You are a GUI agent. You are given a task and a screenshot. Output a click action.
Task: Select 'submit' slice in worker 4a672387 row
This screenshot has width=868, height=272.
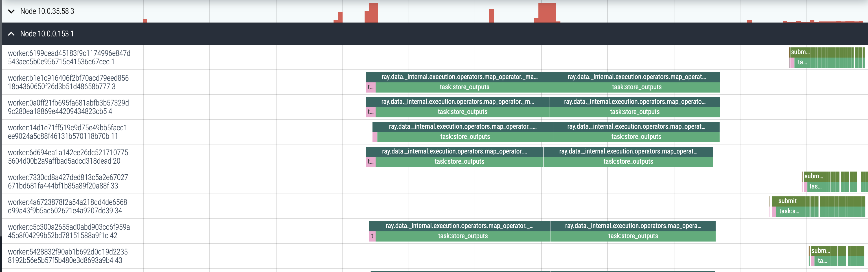point(788,201)
